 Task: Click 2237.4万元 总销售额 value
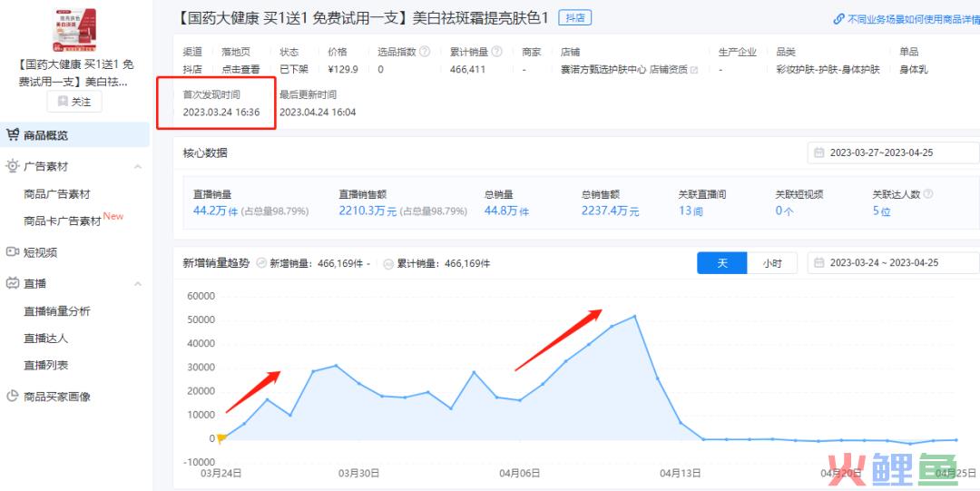[x=611, y=211]
